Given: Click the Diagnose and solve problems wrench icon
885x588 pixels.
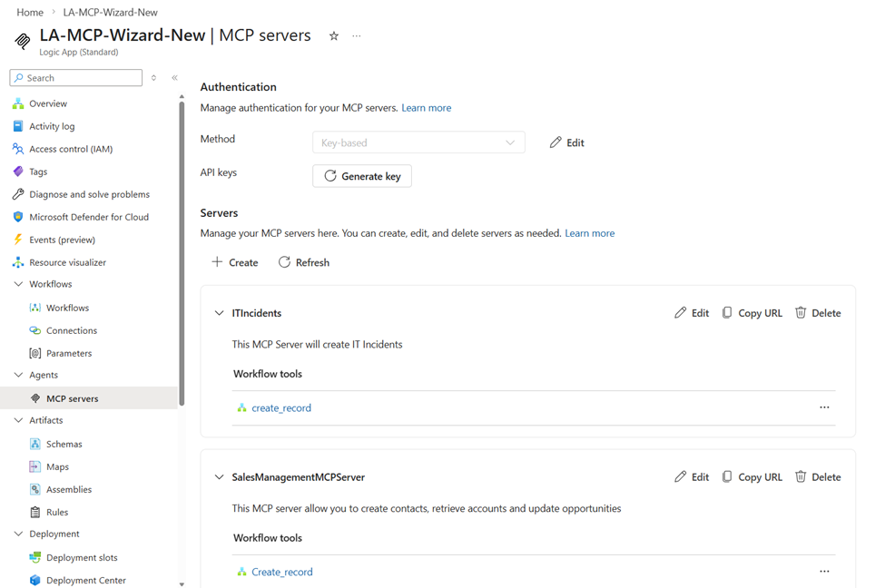Looking at the screenshot, I should click(x=18, y=194).
